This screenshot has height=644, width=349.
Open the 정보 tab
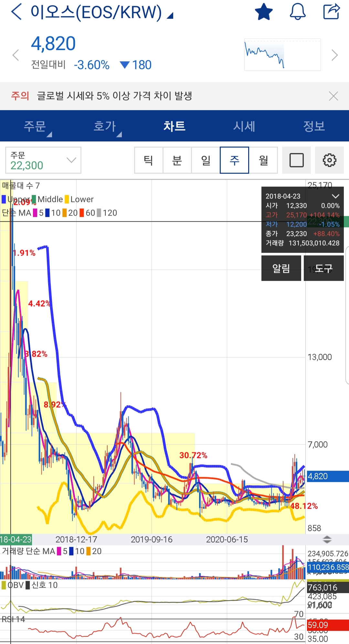(314, 126)
